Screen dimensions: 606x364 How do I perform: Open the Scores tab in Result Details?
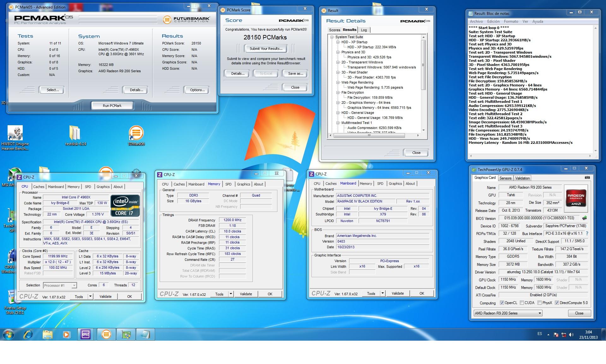(335, 30)
